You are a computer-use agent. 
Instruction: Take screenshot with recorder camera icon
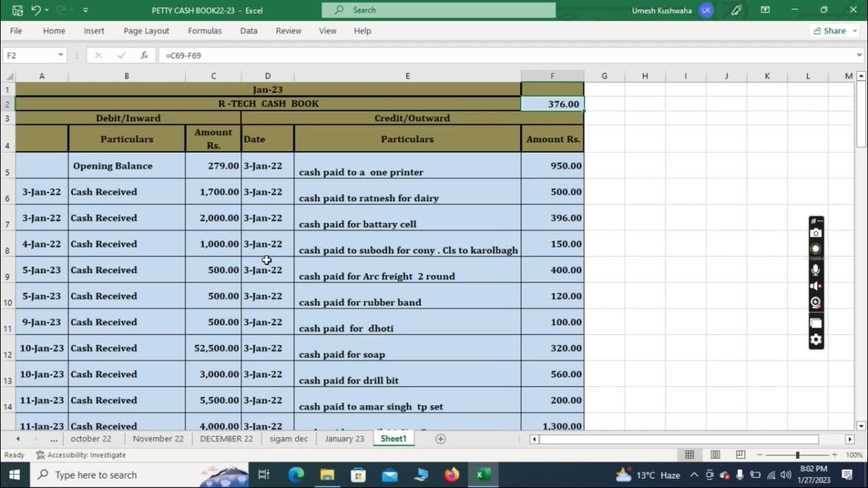[816, 233]
